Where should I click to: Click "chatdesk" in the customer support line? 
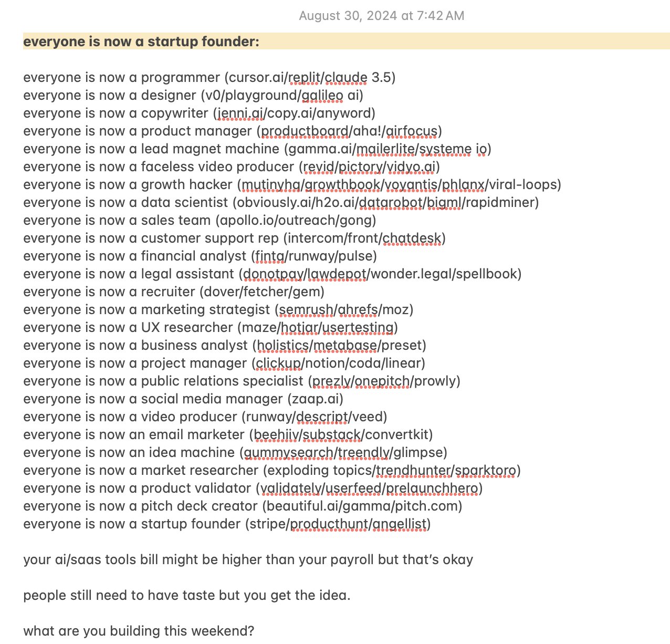point(412,238)
